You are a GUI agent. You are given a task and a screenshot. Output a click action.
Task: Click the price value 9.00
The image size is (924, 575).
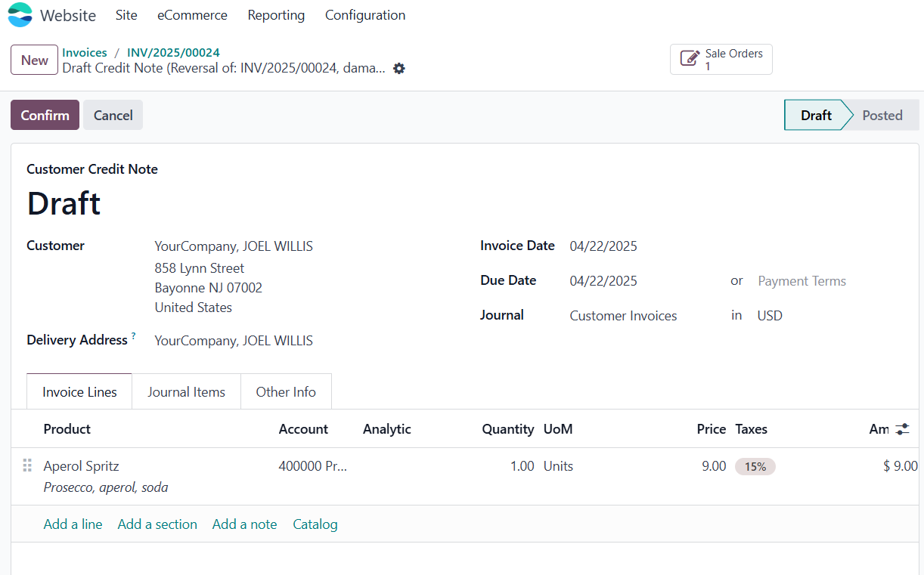pyautogui.click(x=714, y=466)
